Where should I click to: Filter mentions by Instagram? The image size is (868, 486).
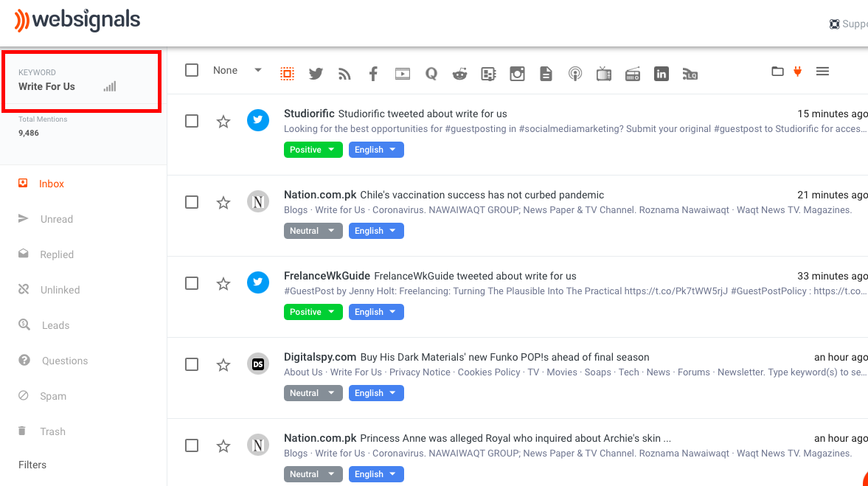[517, 74]
